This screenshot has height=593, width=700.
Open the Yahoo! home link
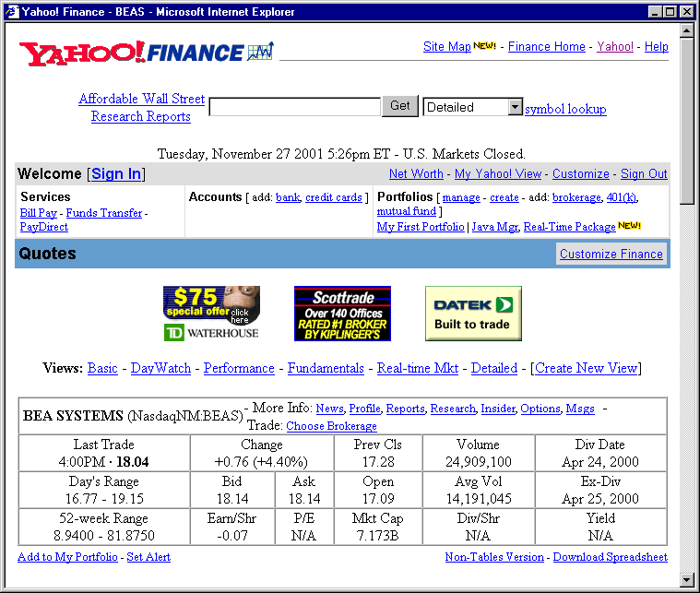(615, 46)
